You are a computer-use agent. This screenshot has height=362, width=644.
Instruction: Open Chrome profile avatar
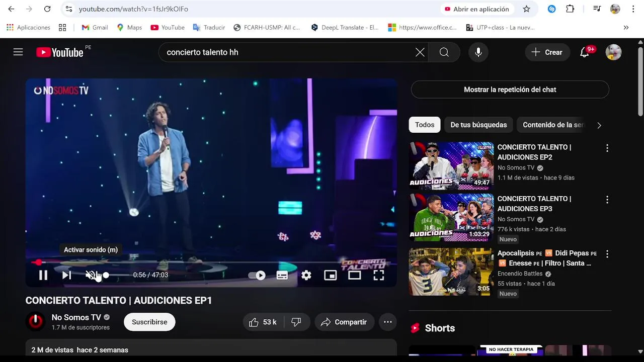pos(615,9)
